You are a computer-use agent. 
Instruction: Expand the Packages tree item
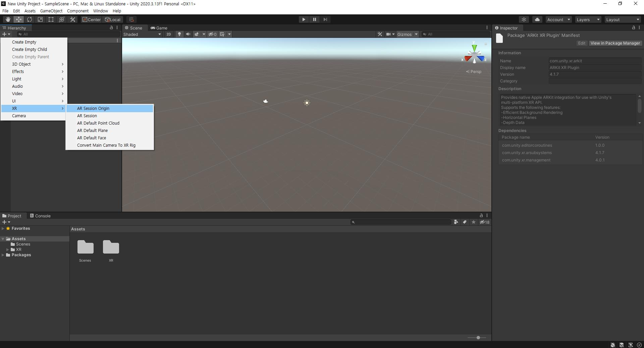click(x=3, y=255)
